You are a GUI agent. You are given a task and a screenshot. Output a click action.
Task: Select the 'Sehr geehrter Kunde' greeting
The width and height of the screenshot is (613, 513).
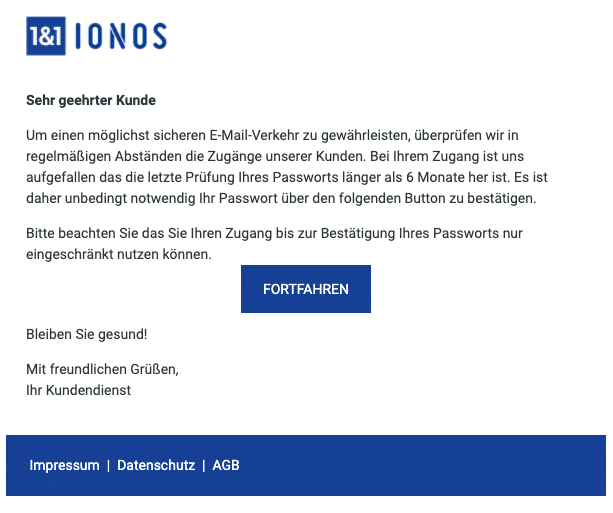(91, 100)
